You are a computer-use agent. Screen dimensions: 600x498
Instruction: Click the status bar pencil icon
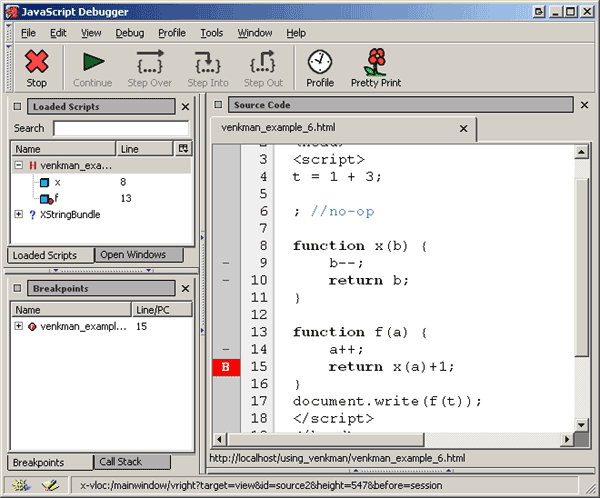pyautogui.click(x=50, y=485)
